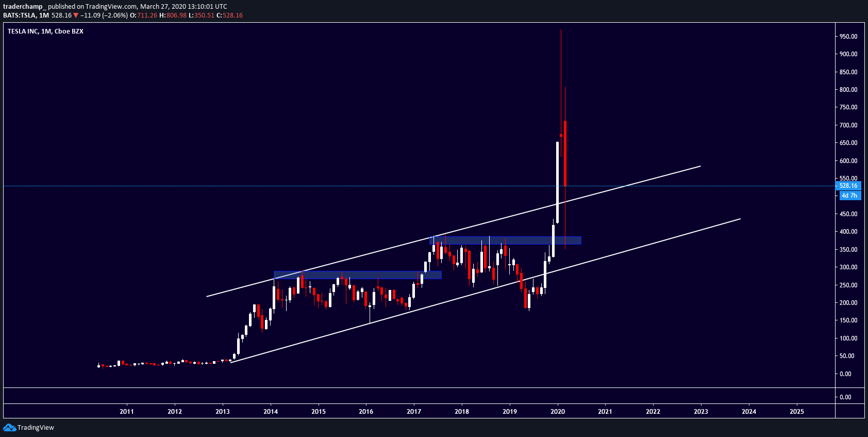Click the 950.00 price axis label
Viewport: 868px width, 437px height.
848,37
